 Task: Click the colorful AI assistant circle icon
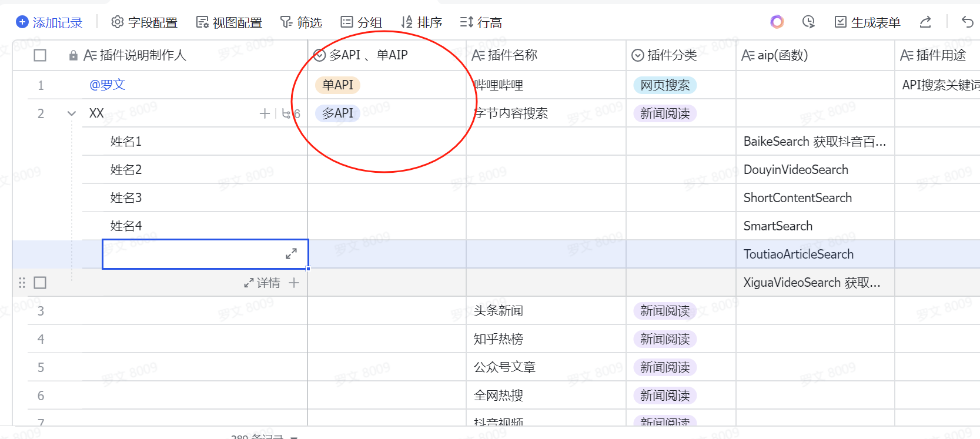(777, 22)
